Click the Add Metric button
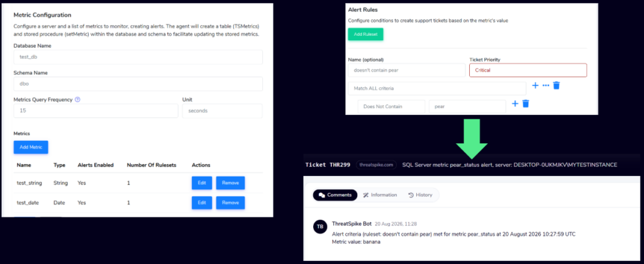The image size is (644, 264). [x=31, y=147]
